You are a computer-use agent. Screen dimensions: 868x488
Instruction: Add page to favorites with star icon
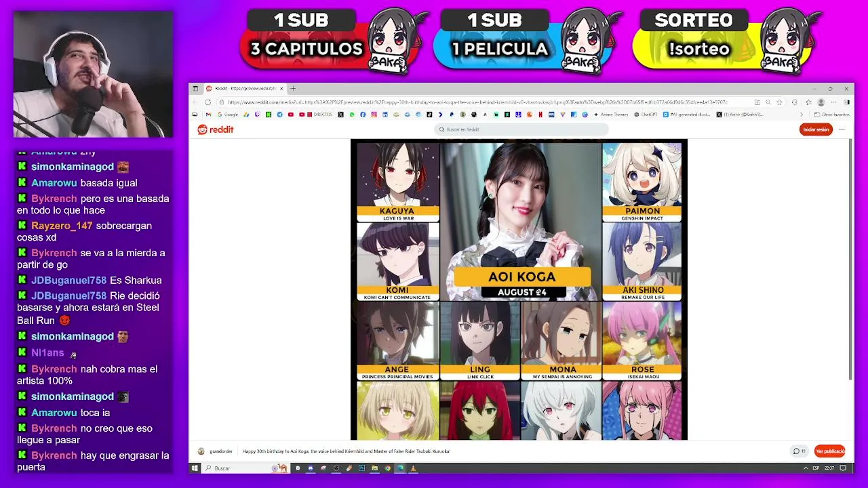tap(780, 102)
